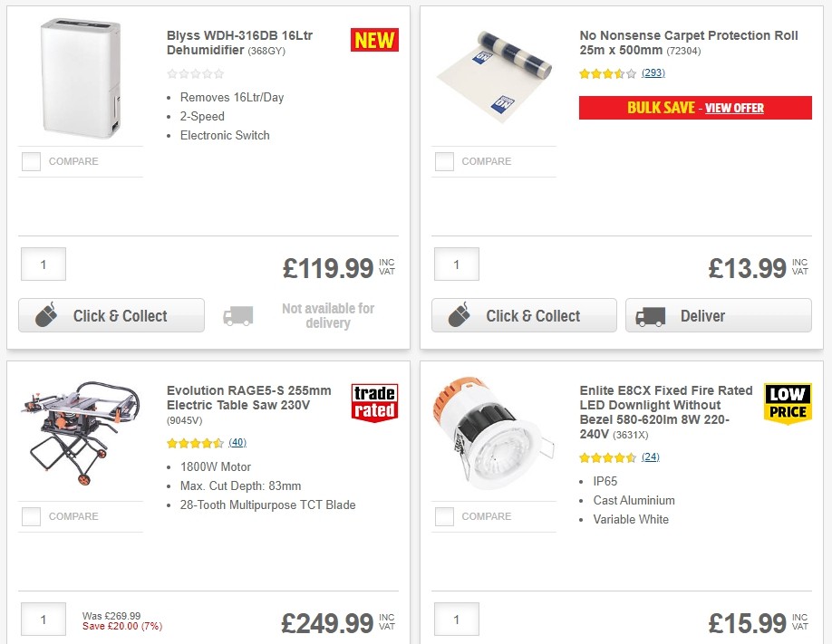Enable COMPARE on the carpet protection roll
832x644 pixels.
click(x=444, y=161)
